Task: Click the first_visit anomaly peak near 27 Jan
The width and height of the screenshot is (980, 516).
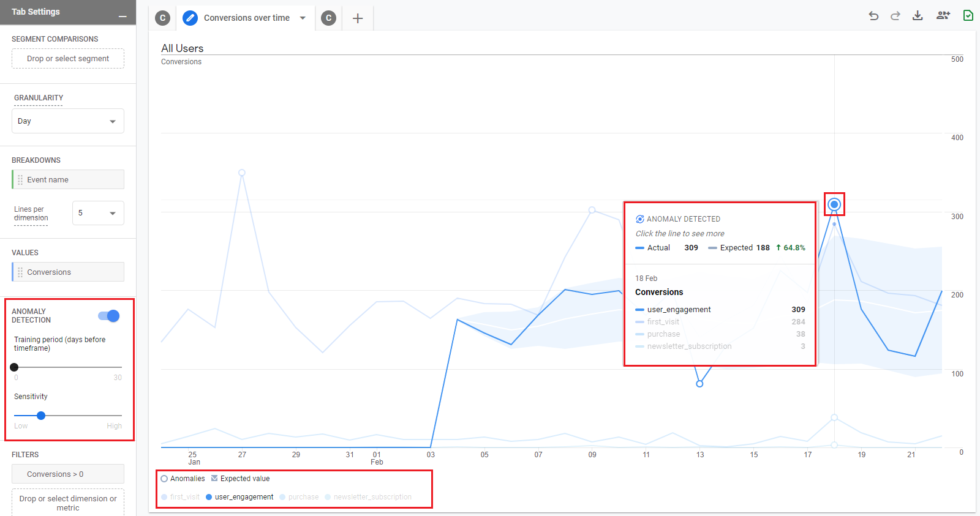Action: (x=242, y=173)
